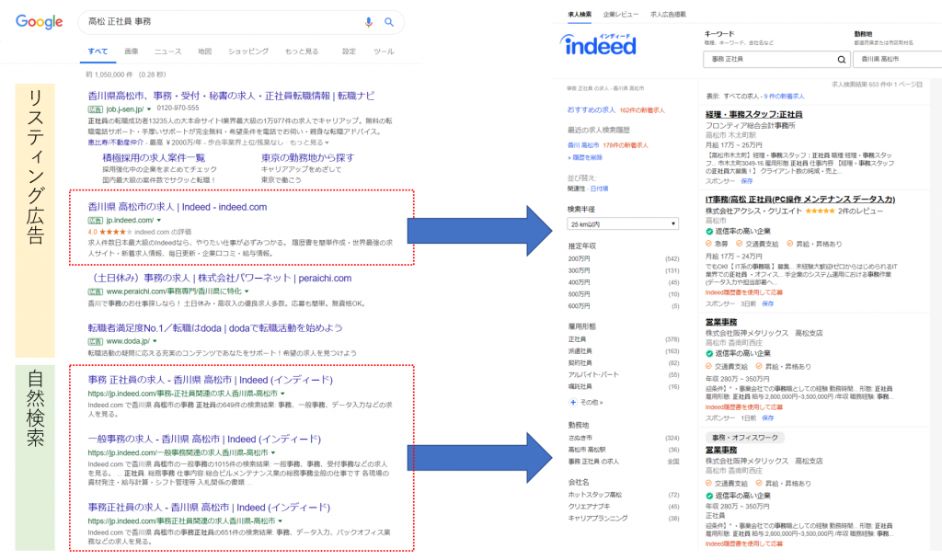Click the plus icon beside その他
The image size is (942, 560).
pos(572,402)
